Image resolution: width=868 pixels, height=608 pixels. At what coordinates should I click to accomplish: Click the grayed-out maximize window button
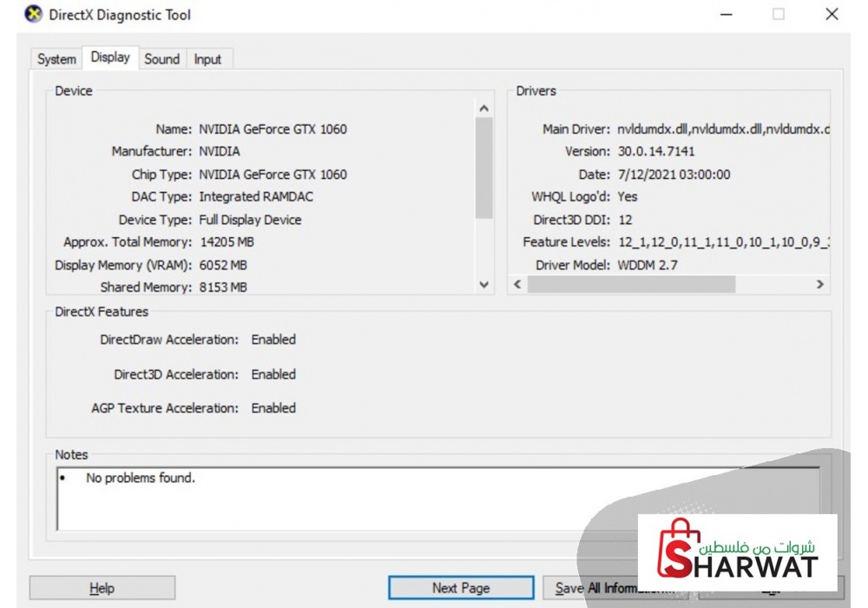tap(779, 15)
